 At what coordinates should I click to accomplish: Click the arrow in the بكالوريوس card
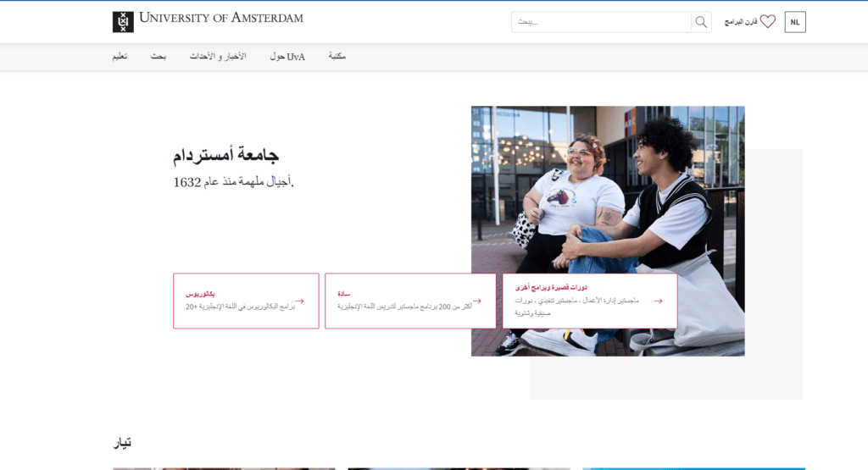299,301
